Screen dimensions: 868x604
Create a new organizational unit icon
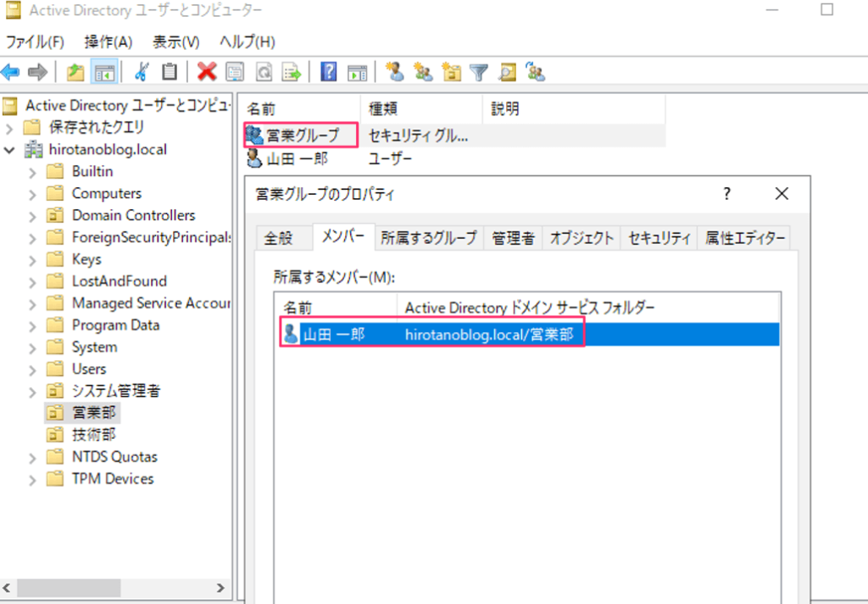[x=451, y=72]
